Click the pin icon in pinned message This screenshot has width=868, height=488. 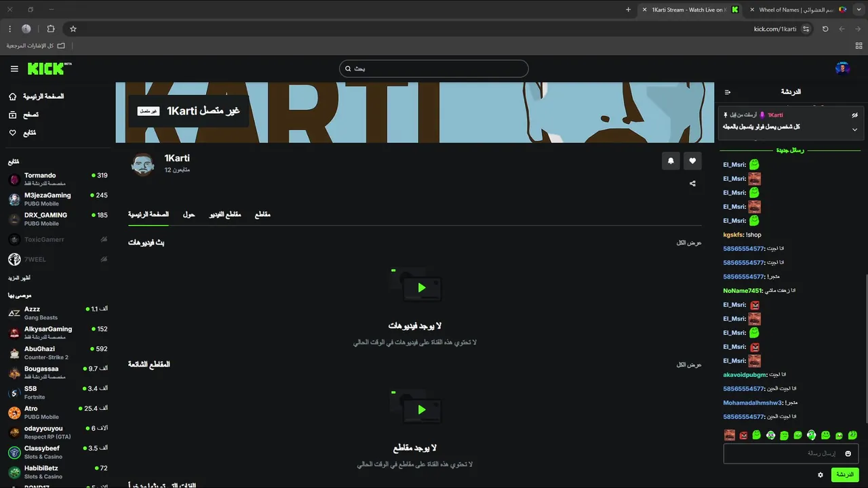point(726,115)
